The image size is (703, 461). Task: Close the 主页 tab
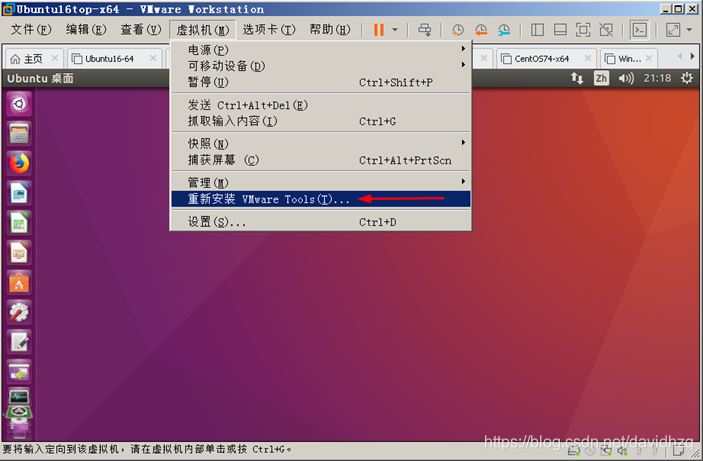55,58
